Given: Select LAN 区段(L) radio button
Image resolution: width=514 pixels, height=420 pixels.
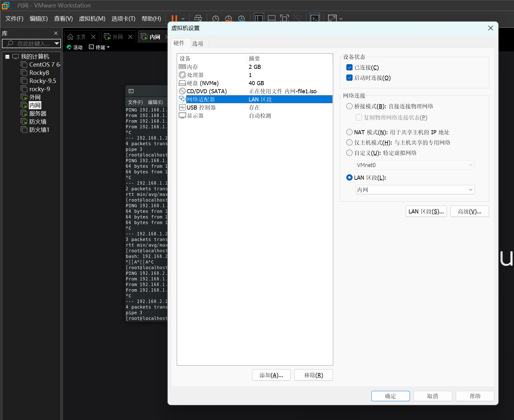Looking at the screenshot, I should pos(349,177).
